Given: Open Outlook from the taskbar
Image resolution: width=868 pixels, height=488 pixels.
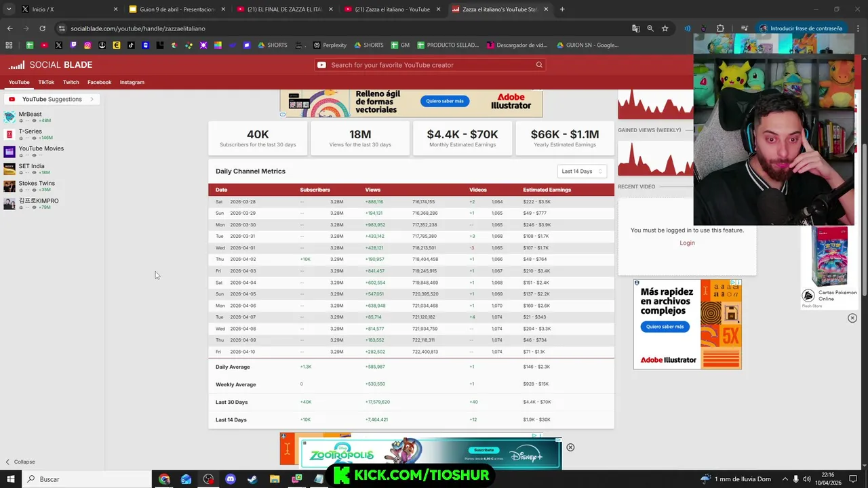Looking at the screenshot, I should coord(186,479).
